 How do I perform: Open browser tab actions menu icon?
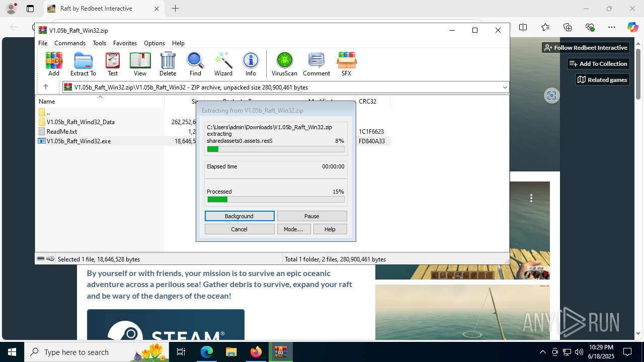[x=30, y=9]
